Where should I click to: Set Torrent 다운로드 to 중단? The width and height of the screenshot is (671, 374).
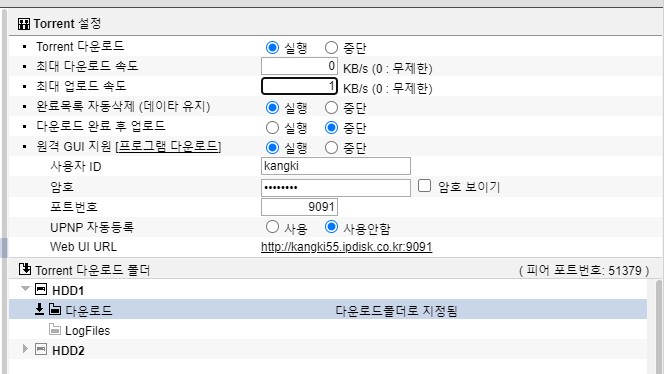(x=331, y=47)
